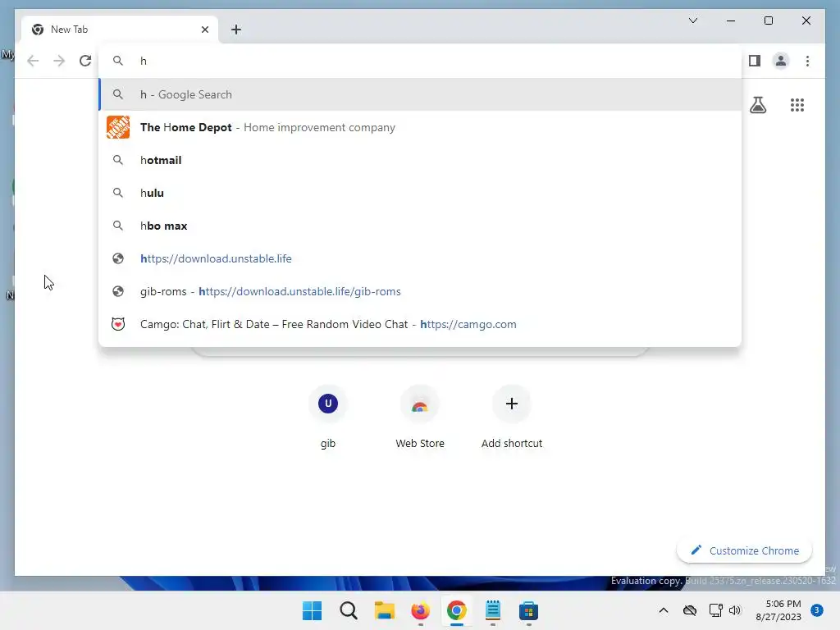840x630 pixels.
Task: Open the Chrome three-dot menu
Action: [x=807, y=61]
